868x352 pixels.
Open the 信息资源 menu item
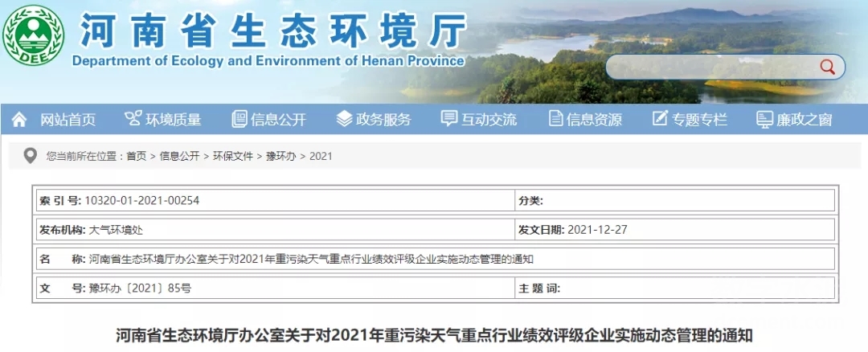point(593,119)
